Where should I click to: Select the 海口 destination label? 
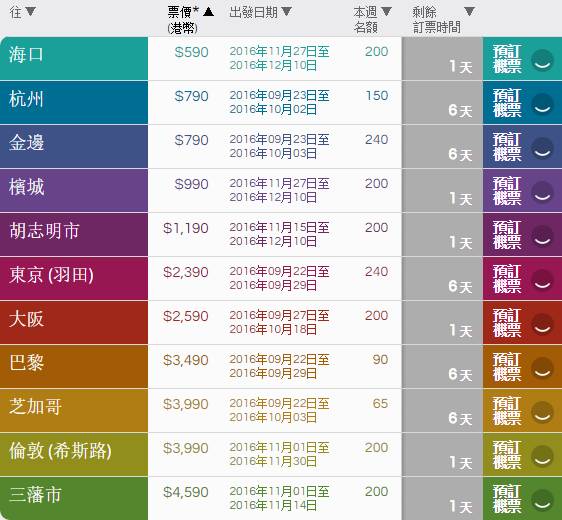26,55
